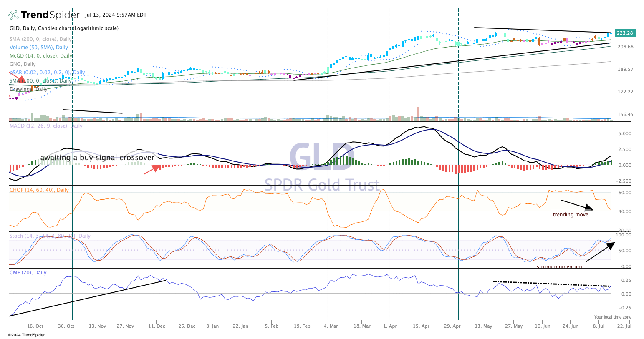Click the 'Stoch (14, 3, 14, 3, 80, 20)' pane label
644x339 pixels.
point(50,236)
